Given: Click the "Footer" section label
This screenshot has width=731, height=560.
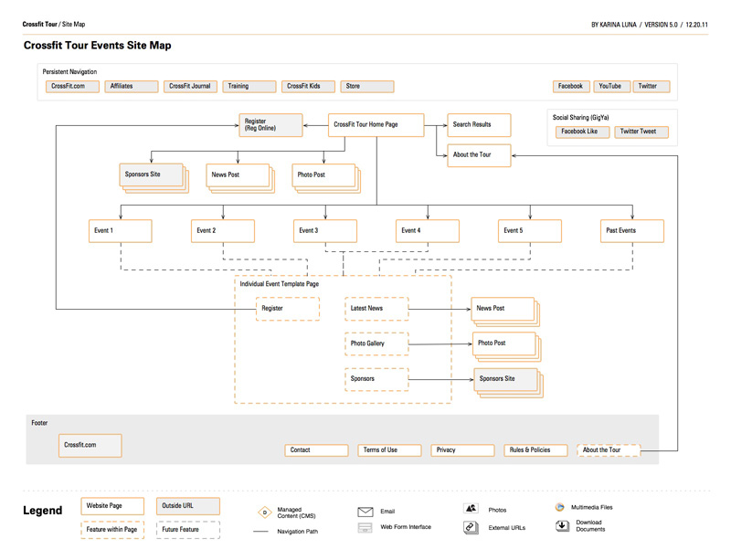Looking at the screenshot, I should pos(39,423).
